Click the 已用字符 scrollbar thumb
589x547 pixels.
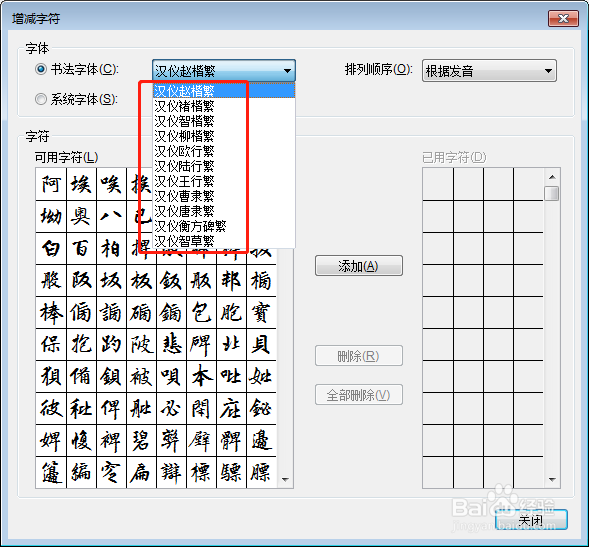point(552,194)
